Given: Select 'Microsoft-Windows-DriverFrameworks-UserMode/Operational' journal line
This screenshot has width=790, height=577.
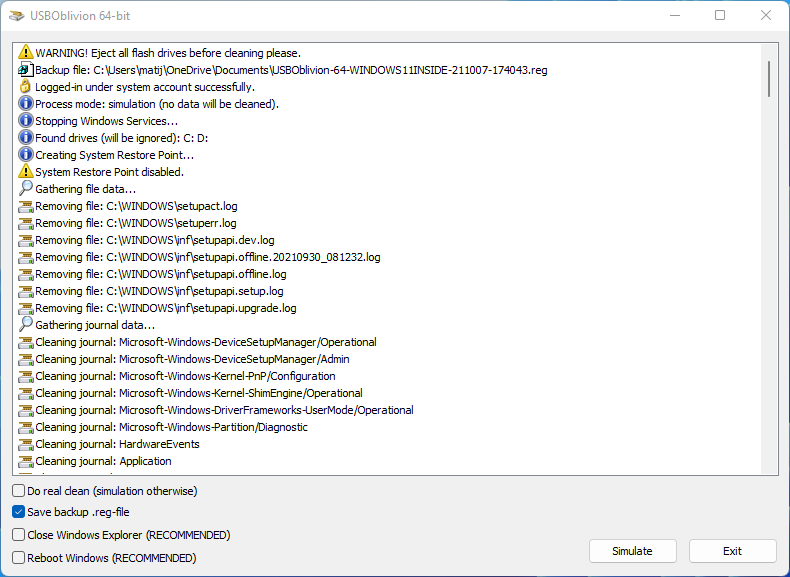Looking at the screenshot, I should [224, 410].
